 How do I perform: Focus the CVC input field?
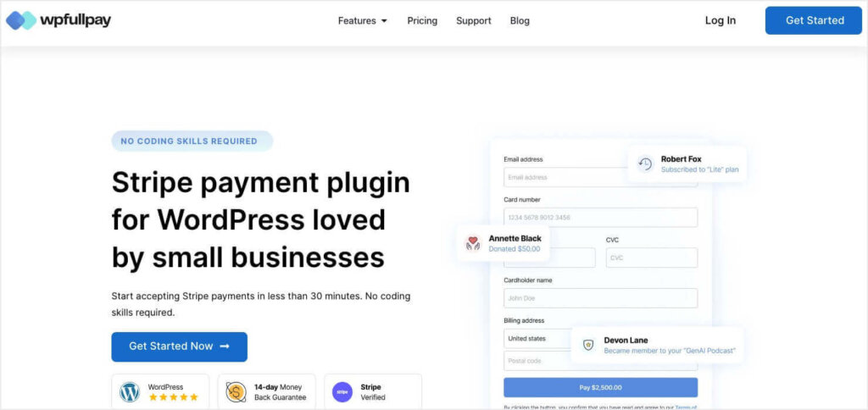652,258
